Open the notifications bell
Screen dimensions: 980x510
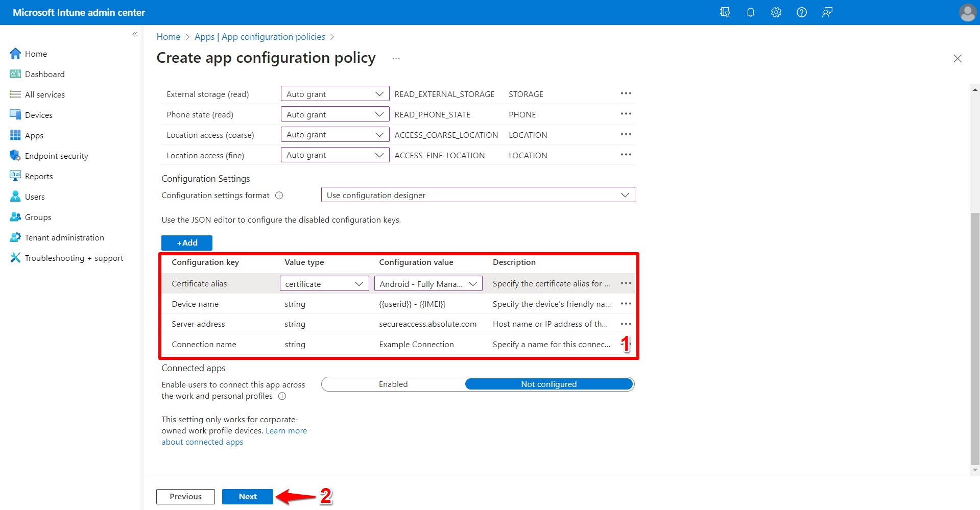pos(750,12)
